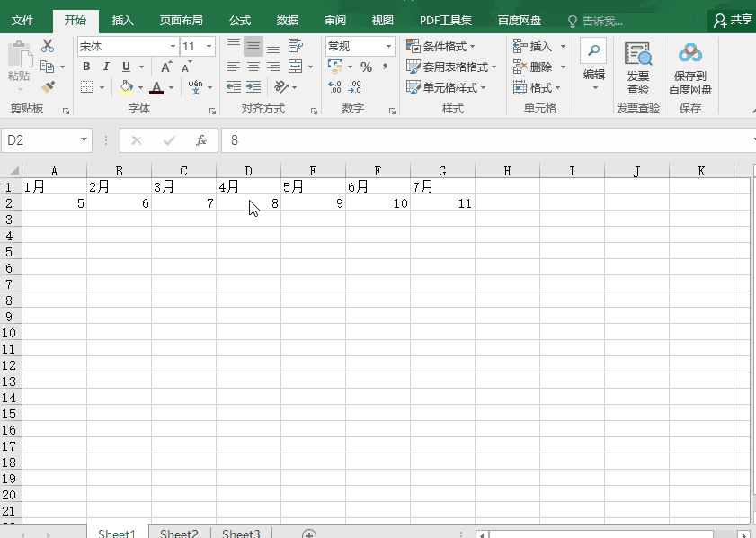The height and width of the screenshot is (538, 756).
Task: Click the top align icon
Action: [x=234, y=46]
